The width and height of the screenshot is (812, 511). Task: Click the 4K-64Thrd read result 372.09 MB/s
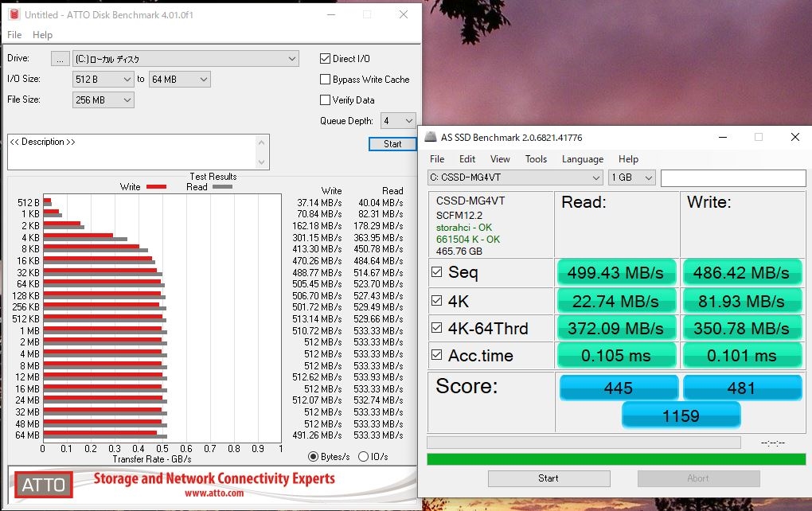click(616, 328)
